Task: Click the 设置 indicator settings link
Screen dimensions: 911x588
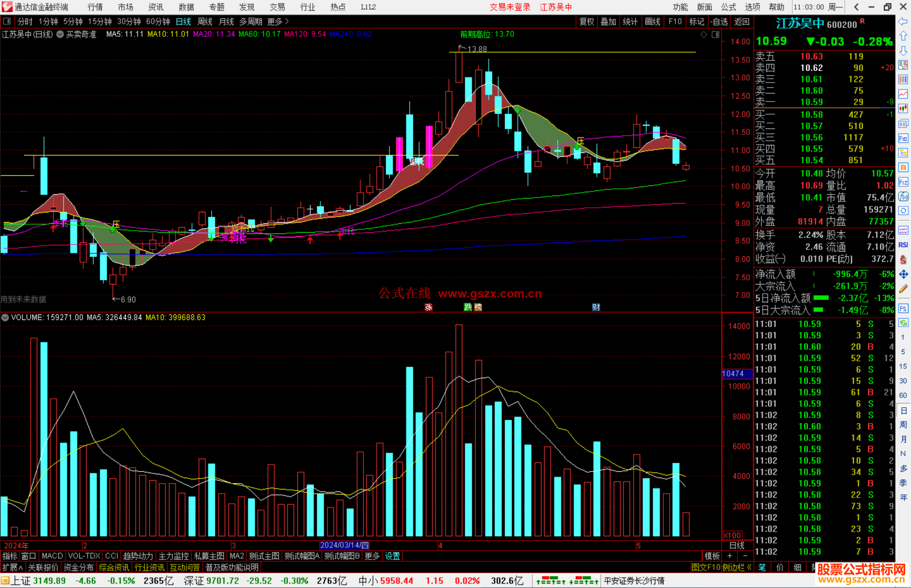Action: [392, 556]
